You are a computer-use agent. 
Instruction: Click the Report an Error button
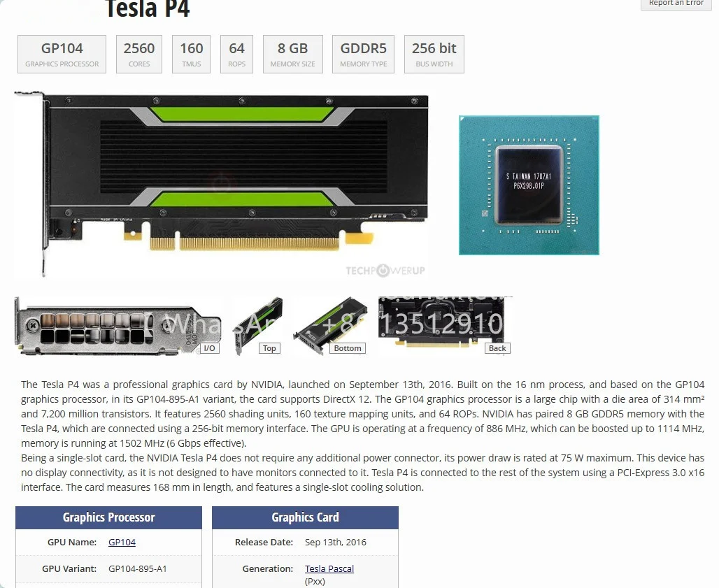(x=676, y=3)
